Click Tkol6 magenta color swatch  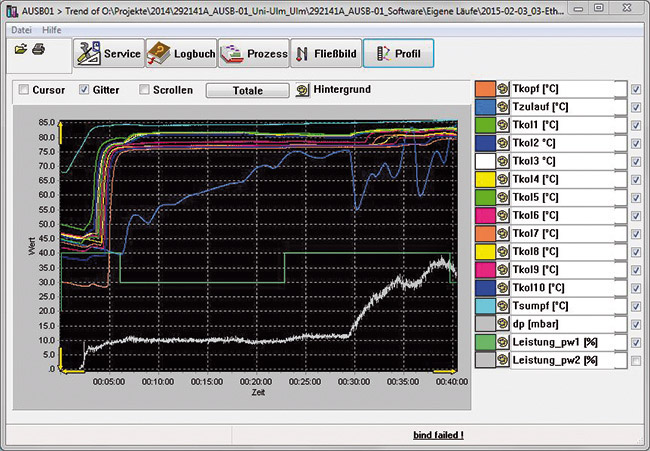pos(485,216)
